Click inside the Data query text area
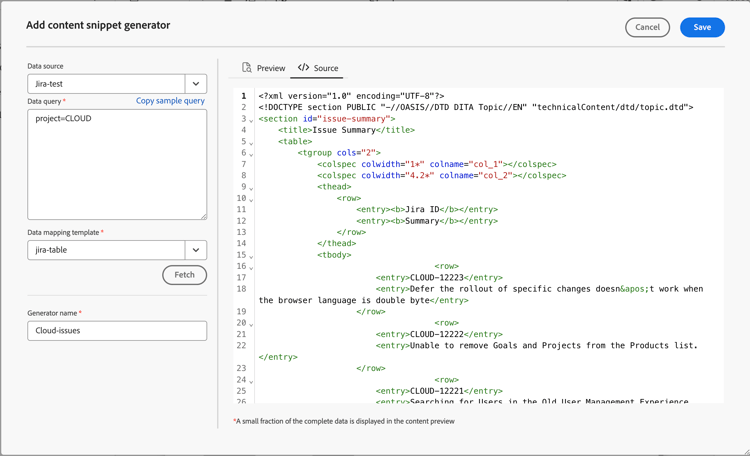750x456 pixels. 117,165
